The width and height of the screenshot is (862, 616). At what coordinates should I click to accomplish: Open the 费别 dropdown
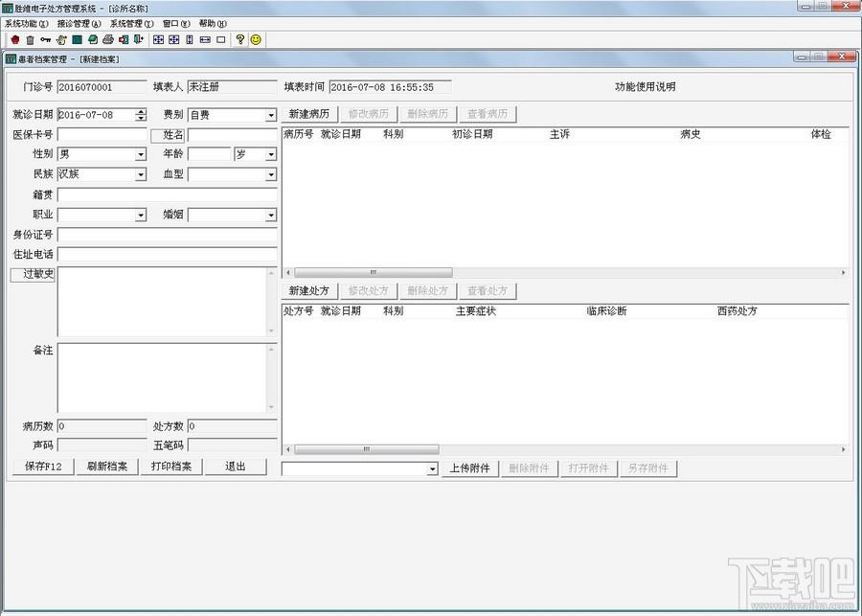click(x=271, y=115)
